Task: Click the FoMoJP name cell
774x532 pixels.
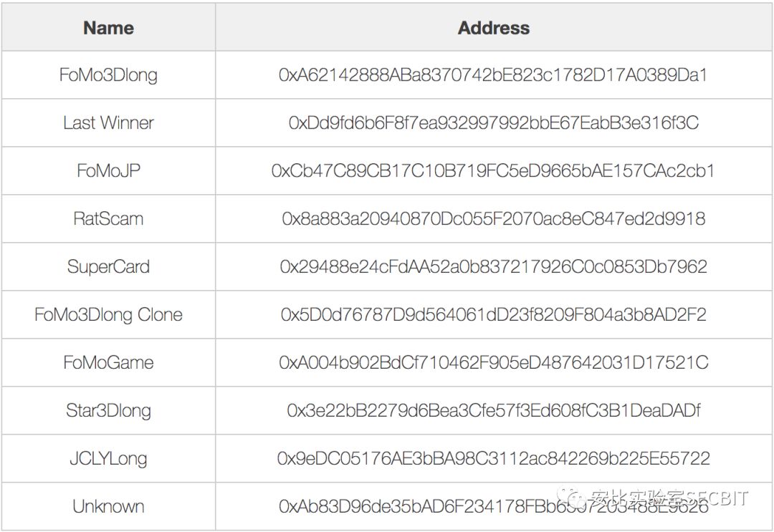Action: (x=109, y=170)
